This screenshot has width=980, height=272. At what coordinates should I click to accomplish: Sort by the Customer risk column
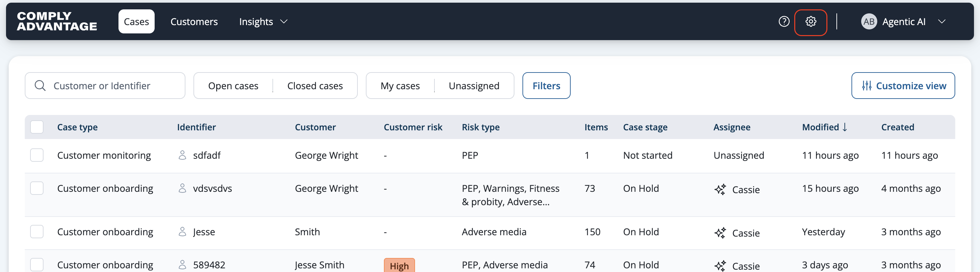pos(413,127)
